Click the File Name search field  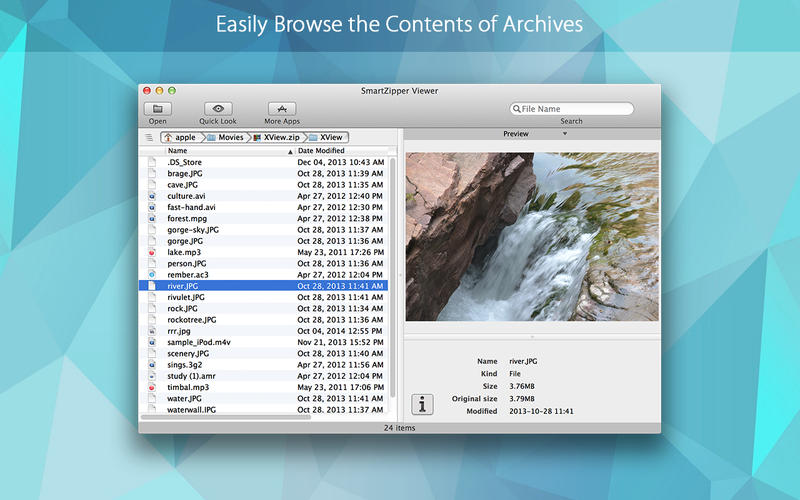(x=575, y=109)
